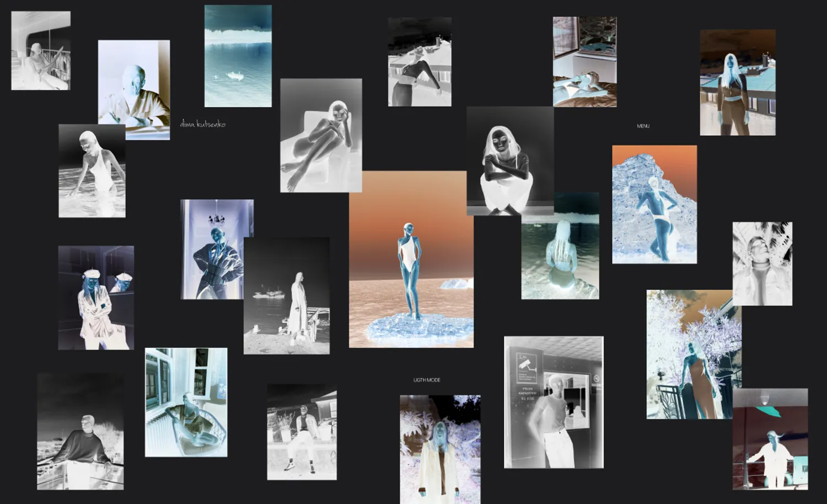View photo of woman curled in armchair
Screen dimensions: 827x504
[321, 135]
